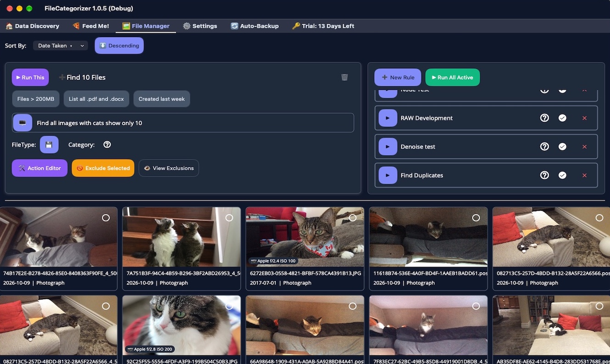
Task: Select the 7A751B3F stairs cat photo circle
Action: [x=229, y=218]
